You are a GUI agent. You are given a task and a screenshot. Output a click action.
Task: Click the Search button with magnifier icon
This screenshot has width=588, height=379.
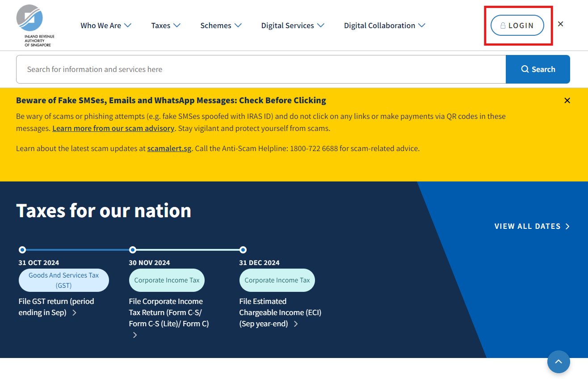pos(538,69)
